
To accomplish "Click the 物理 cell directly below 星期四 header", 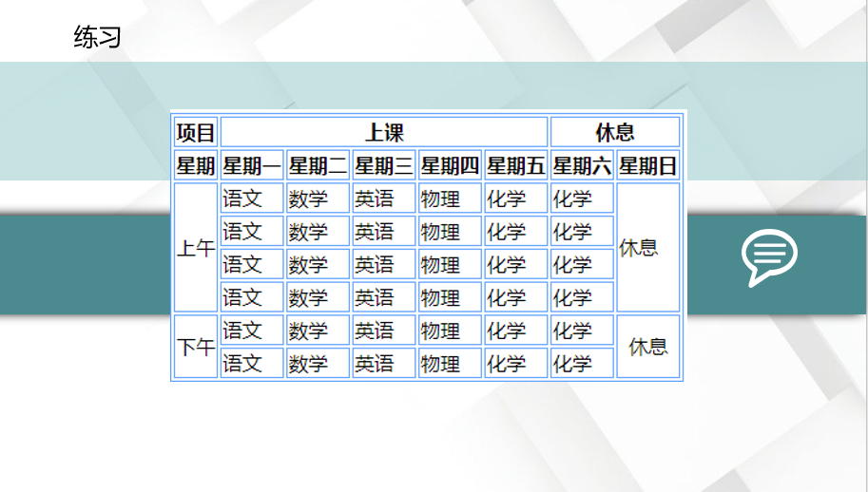I will point(450,198).
